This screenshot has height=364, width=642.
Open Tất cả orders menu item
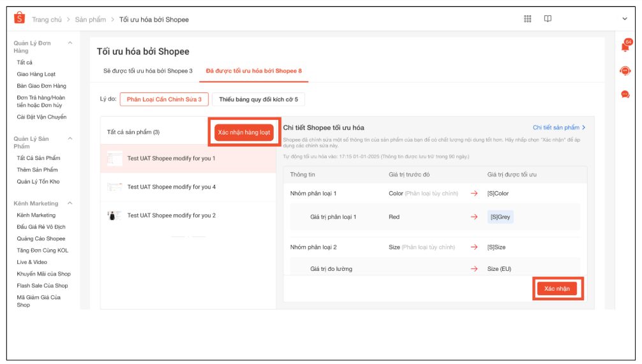(x=24, y=62)
